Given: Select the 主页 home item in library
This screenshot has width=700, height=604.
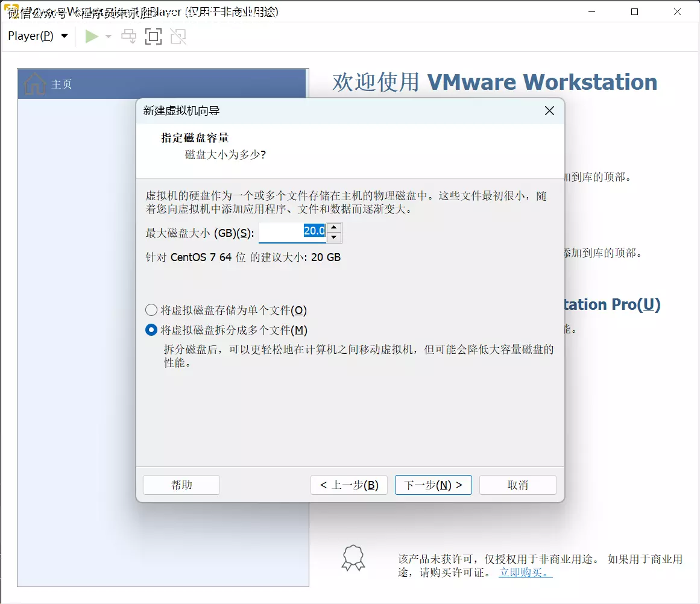Looking at the screenshot, I should (61, 84).
